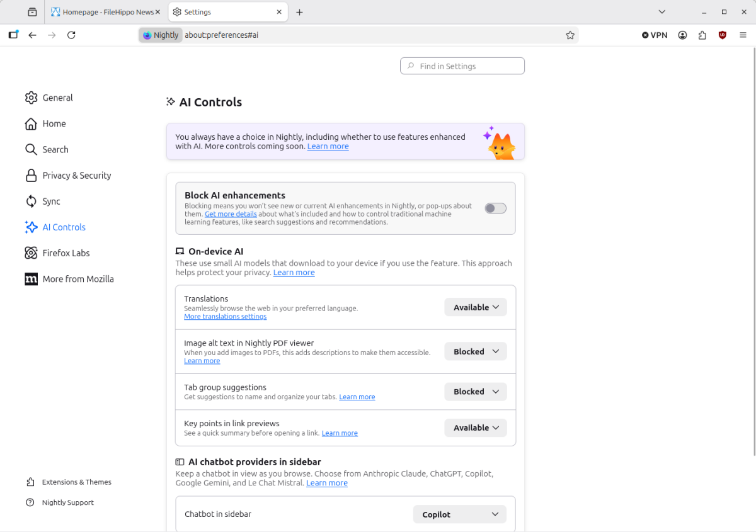
Task: Open the Translations availability dropdown
Action: pos(475,307)
